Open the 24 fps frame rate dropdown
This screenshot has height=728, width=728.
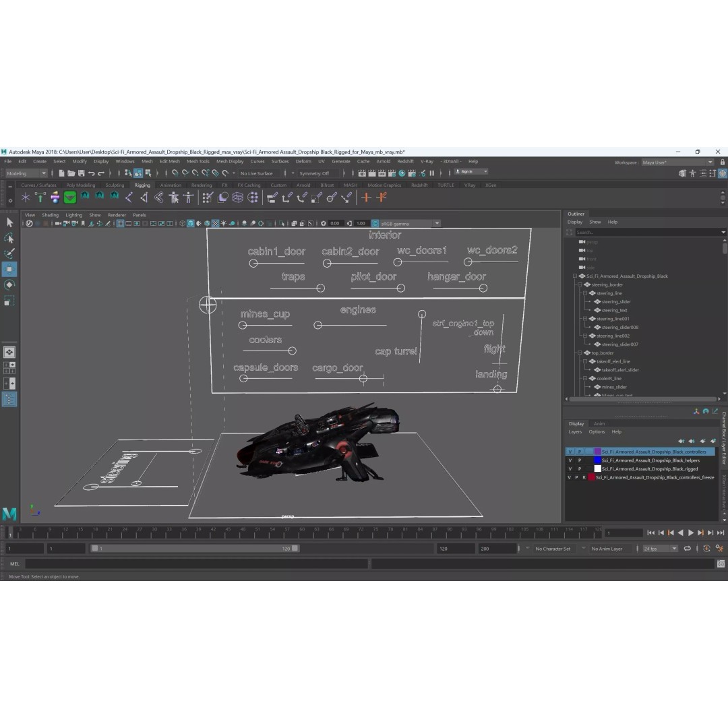(x=660, y=548)
